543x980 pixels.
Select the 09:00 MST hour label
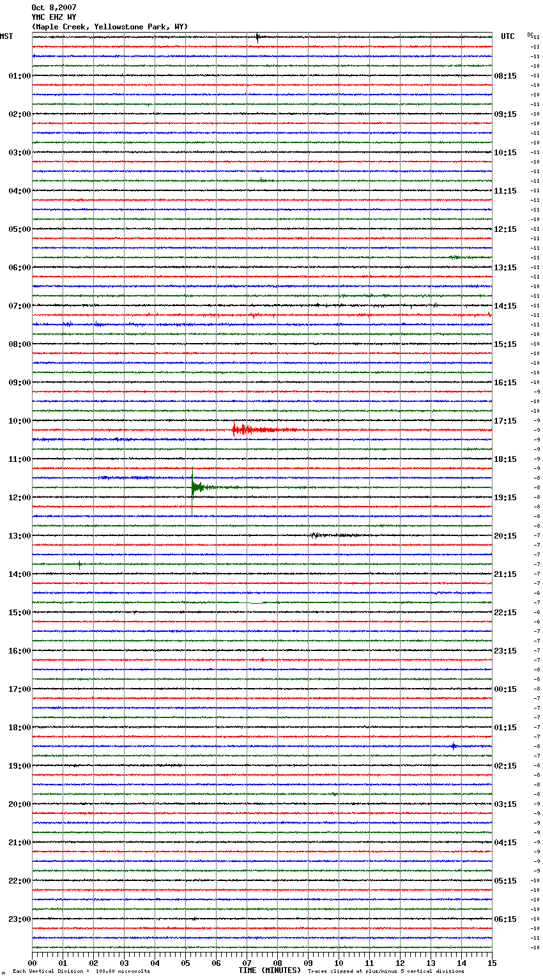(x=20, y=383)
